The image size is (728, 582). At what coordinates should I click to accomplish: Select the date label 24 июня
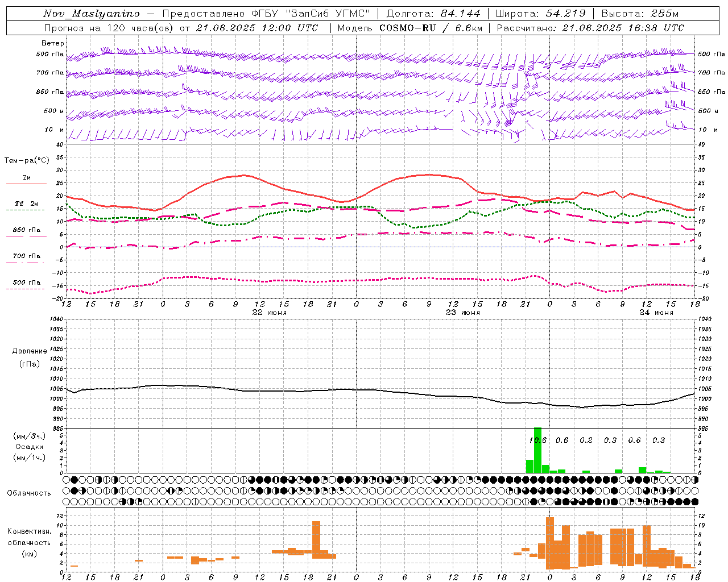(x=656, y=313)
